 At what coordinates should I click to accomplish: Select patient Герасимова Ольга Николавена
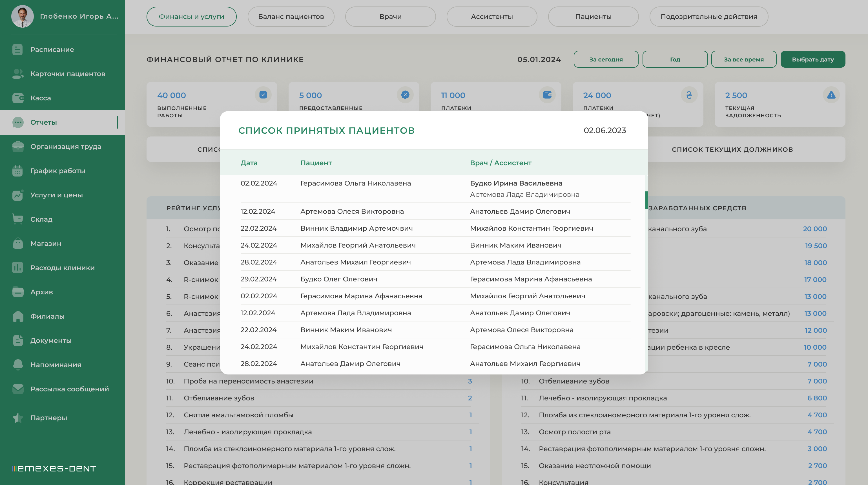click(355, 183)
